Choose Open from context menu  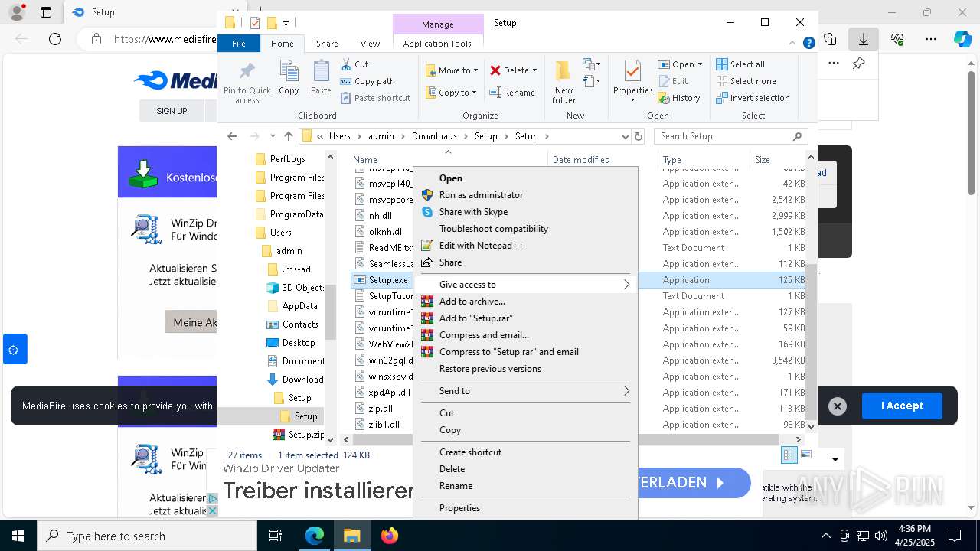click(x=525, y=178)
